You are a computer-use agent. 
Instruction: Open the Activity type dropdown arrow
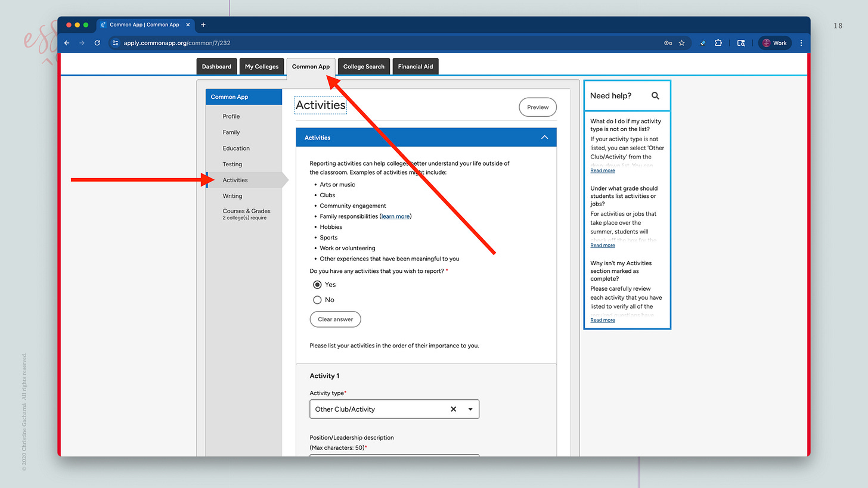click(x=470, y=409)
